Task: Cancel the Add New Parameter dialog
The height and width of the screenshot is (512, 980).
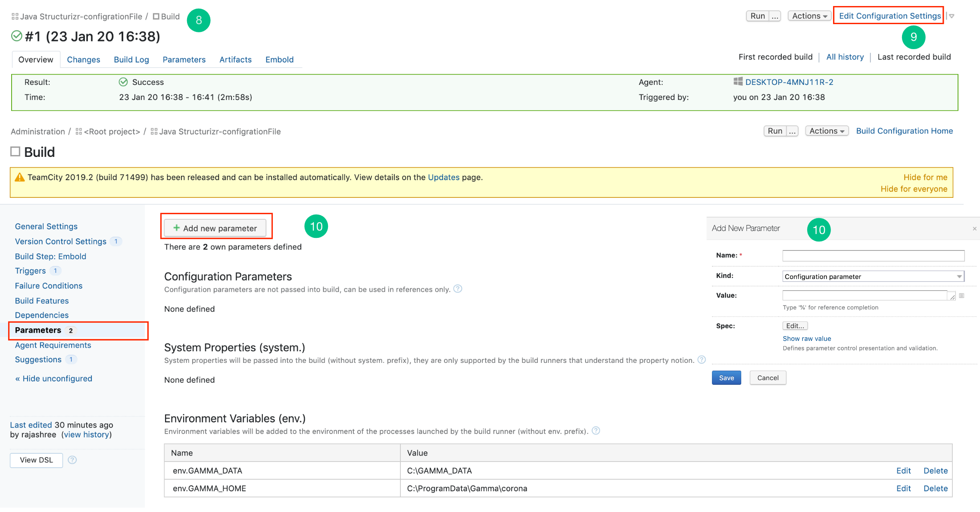Action: point(768,378)
